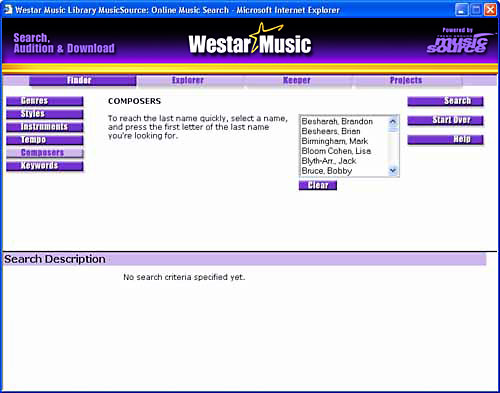Click the Search button
Screen dimensions: 500x393
pyautogui.click(x=445, y=101)
